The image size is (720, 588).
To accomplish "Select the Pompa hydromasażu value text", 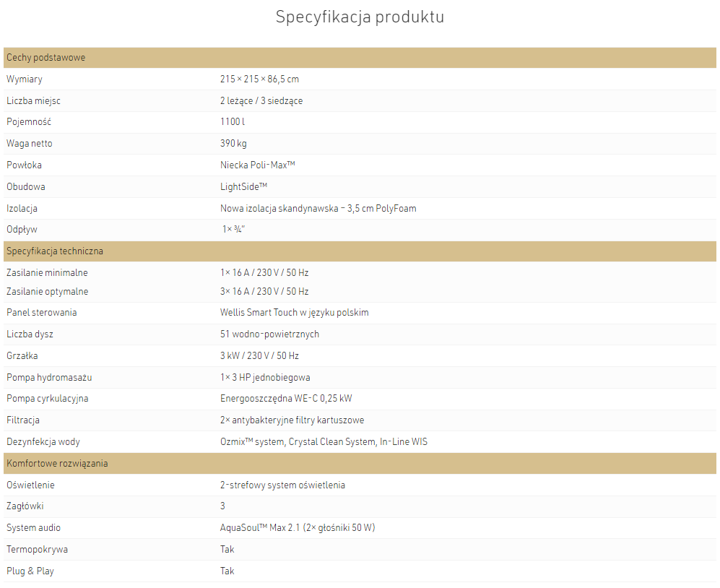I will coord(265,377).
